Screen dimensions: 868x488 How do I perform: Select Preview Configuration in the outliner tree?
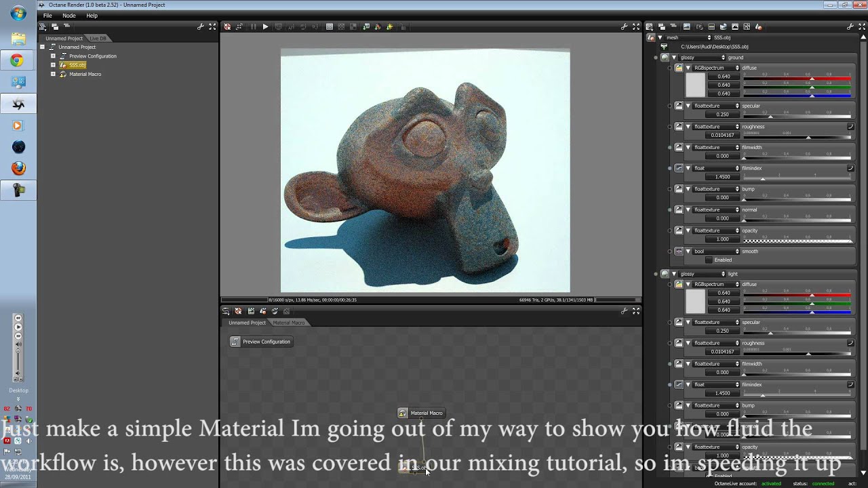[x=92, y=56]
